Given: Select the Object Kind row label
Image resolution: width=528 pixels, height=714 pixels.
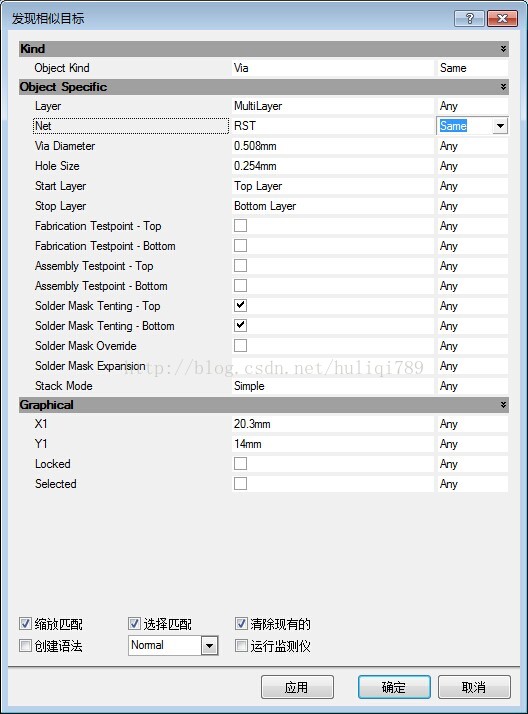Looking at the screenshot, I should 62,68.
